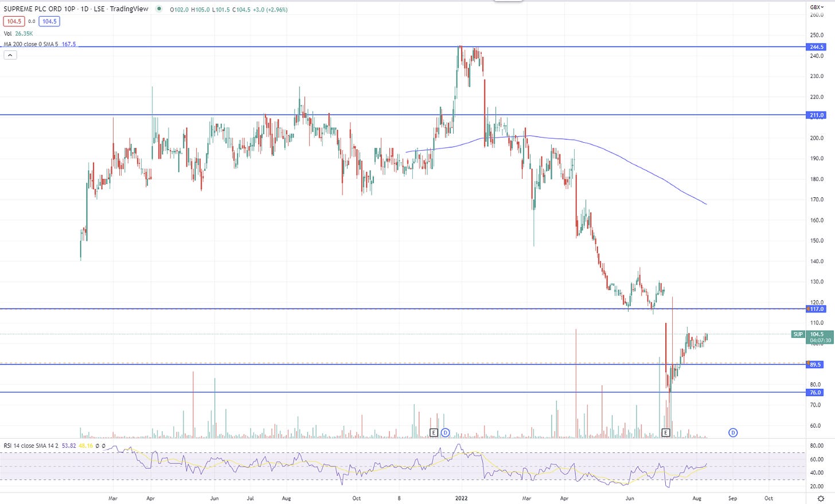Click the 117.0 price line label
835x504 pixels.
click(x=817, y=309)
